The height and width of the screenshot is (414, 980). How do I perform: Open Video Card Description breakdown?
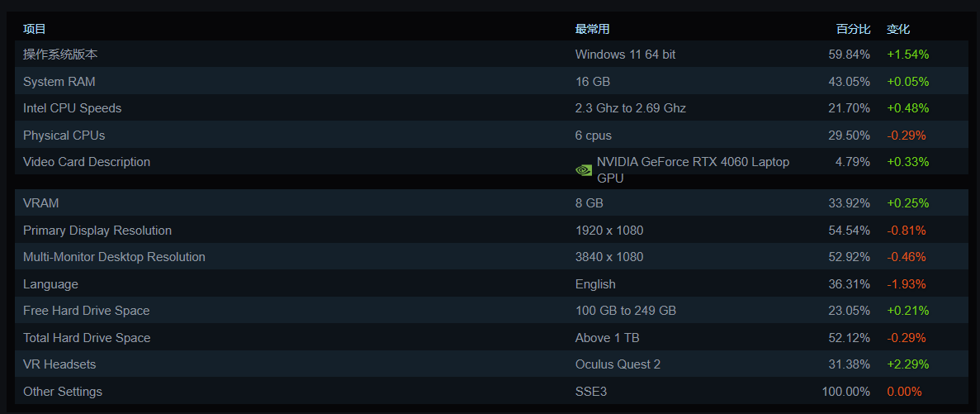87,162
